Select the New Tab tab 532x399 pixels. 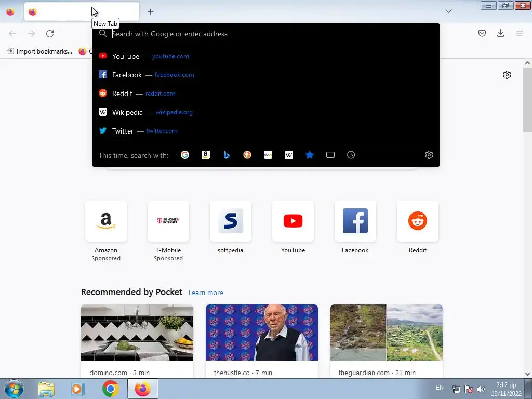(x=82, y=11)
